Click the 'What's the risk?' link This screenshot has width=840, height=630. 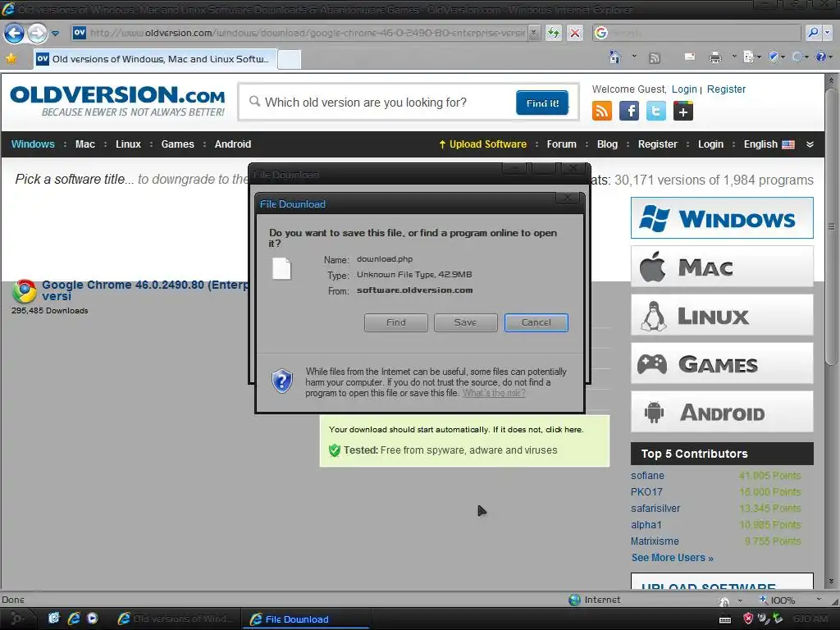pos(493,393)
